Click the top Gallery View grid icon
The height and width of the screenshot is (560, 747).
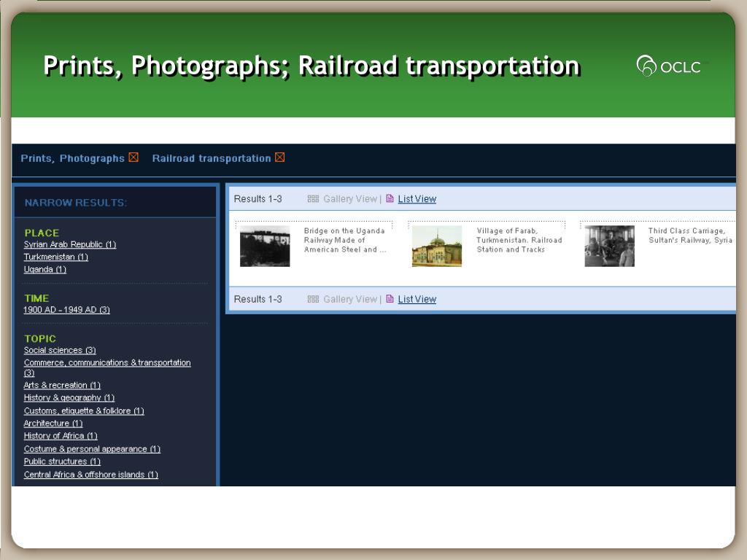coord(313,198)
